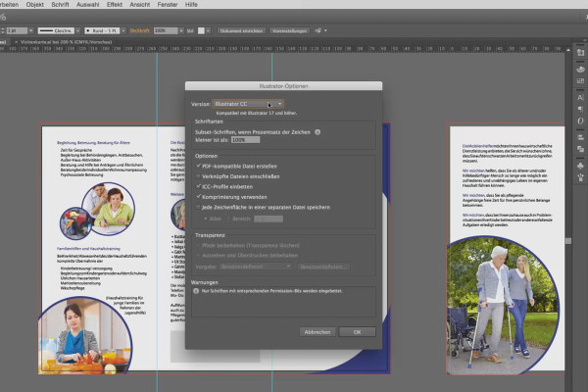Click the subset percentage field showing 100%

[x=246, y=139]
